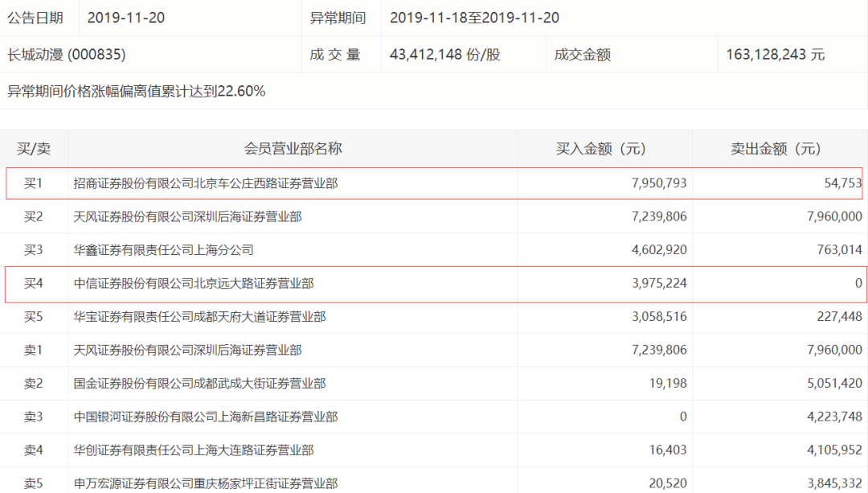Click the "公告日期" label
The width and height of the screenshot is (868, 493).
tap(35, 18)
